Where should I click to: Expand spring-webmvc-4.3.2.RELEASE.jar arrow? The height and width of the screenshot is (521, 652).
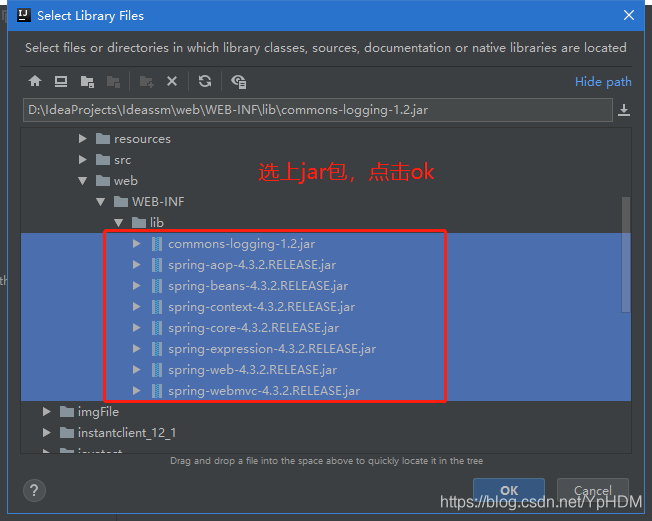[x=136, y=390]
